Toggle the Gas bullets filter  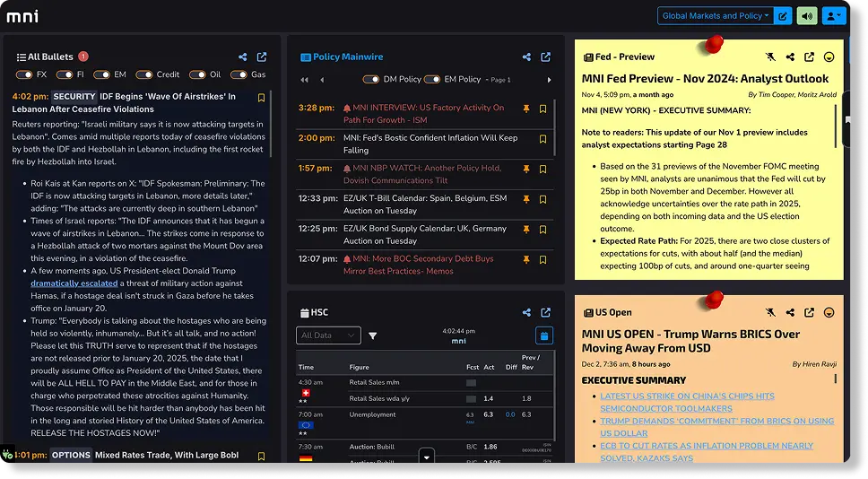[x=239, y=74]
